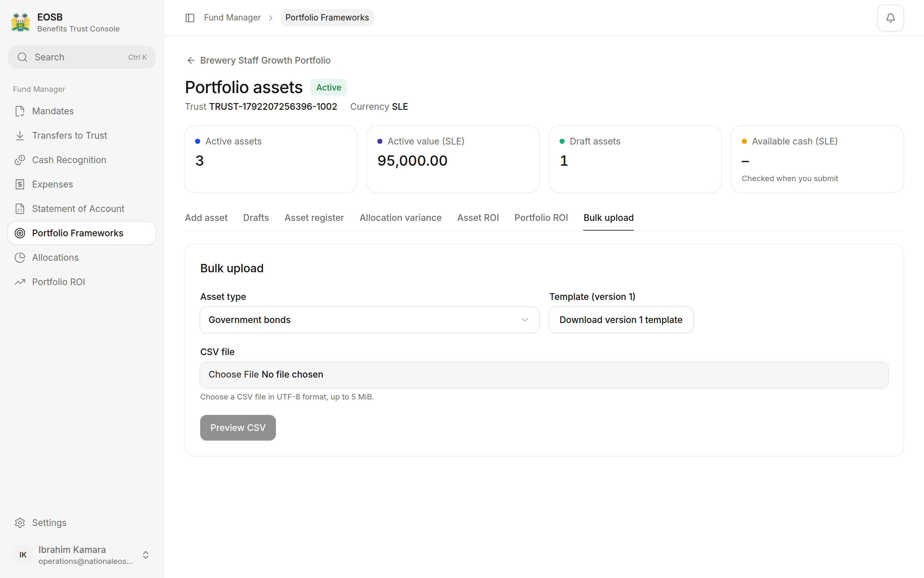Click the Portfolio Frameworks target icon
Image resolution: width=924 pixels, height=578 pixels.
pos(20,233)
